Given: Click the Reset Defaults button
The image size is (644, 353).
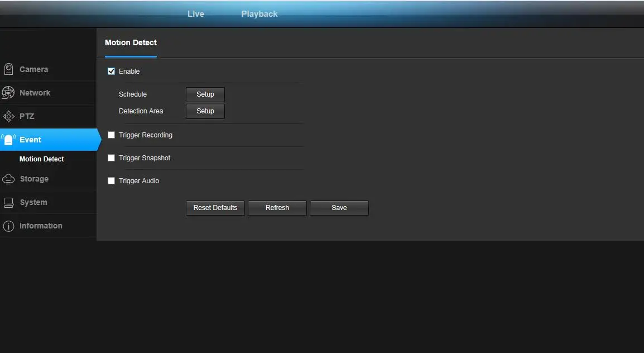Looking at the screenshot, I should coord(215,208).
